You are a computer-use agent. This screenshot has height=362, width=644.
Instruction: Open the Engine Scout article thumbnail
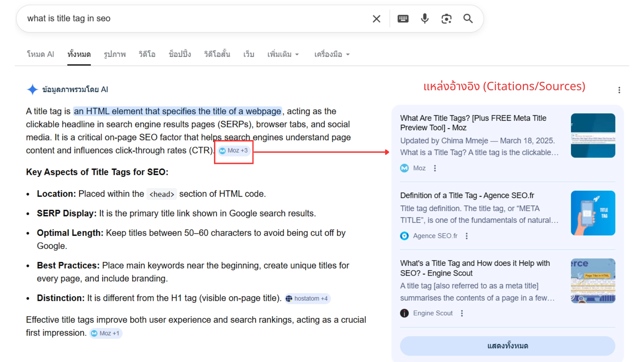[593, 281]
